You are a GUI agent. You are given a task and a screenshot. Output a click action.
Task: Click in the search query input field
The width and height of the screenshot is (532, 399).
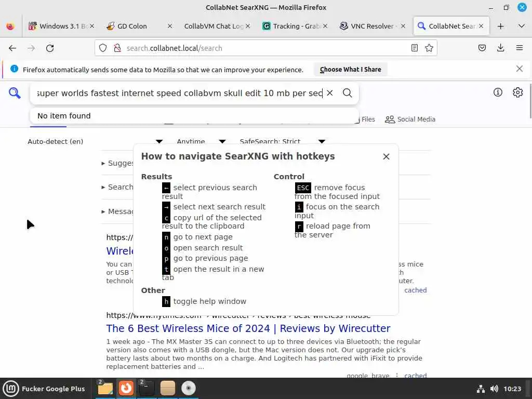click(179, 93)
